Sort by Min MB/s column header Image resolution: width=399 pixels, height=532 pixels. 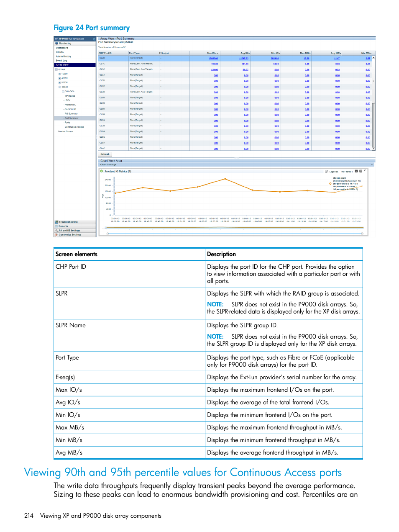(x=357, y=53)
